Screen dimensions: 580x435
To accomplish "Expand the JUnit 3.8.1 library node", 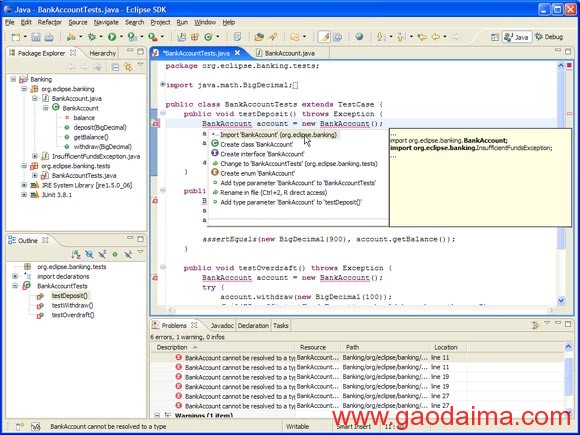I will [x=24, y=195].
